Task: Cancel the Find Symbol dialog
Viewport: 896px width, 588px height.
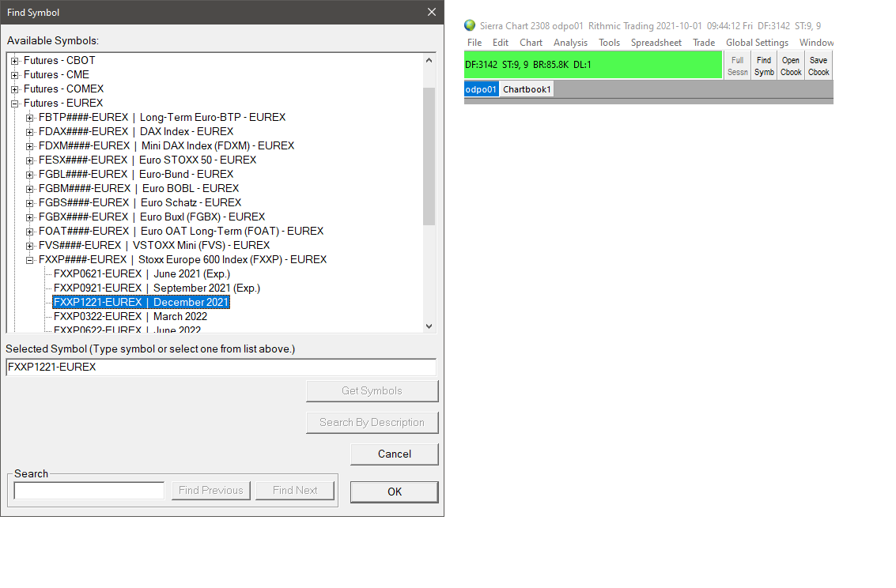Action: [395, 454]
